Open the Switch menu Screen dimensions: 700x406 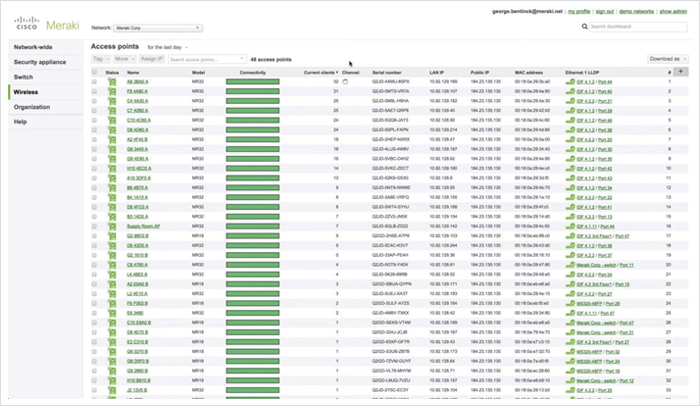(45, 77)
